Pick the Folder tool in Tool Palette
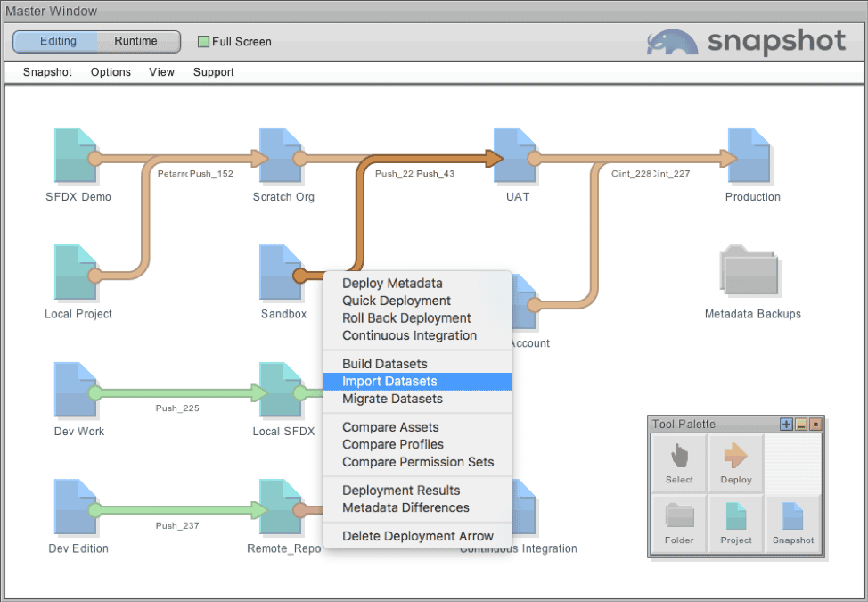This screenshot has height=602, width=868. coord(679,524)
